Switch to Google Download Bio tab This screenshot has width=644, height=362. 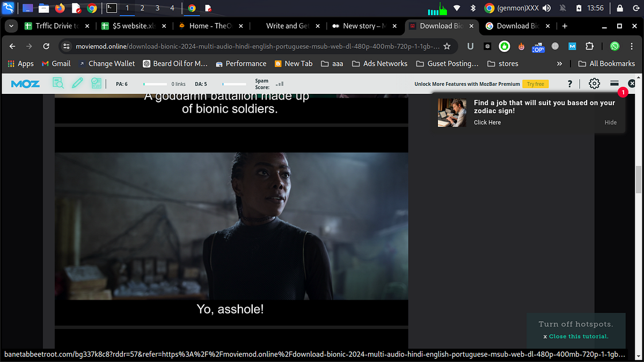coord(518,26)
